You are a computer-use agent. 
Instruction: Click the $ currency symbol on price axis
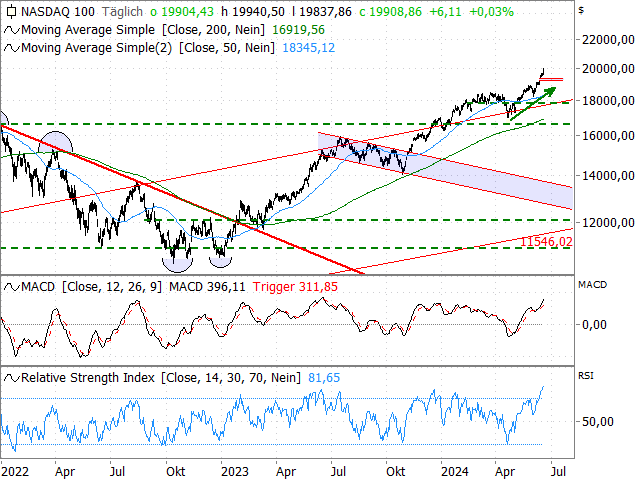point(581,11)
